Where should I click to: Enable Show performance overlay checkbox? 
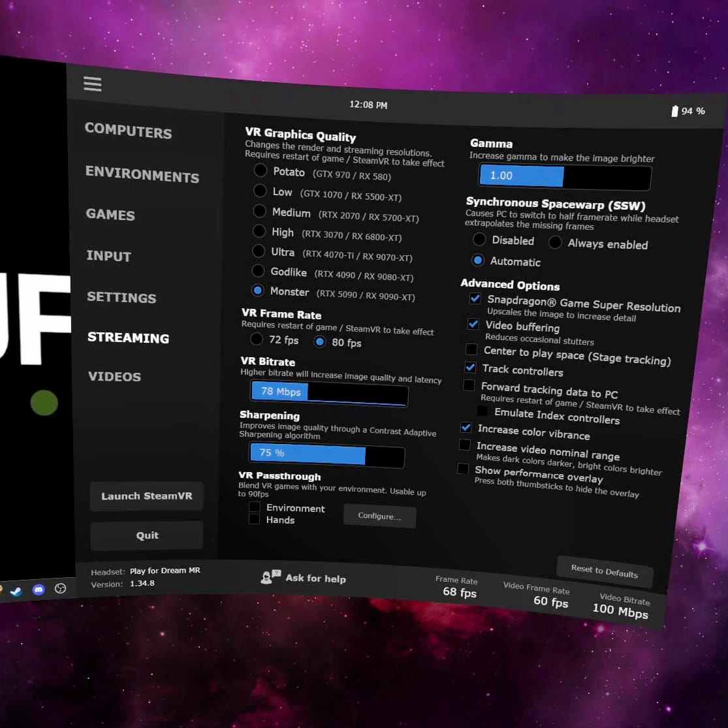pyautogui.click(x=463, y=469)
